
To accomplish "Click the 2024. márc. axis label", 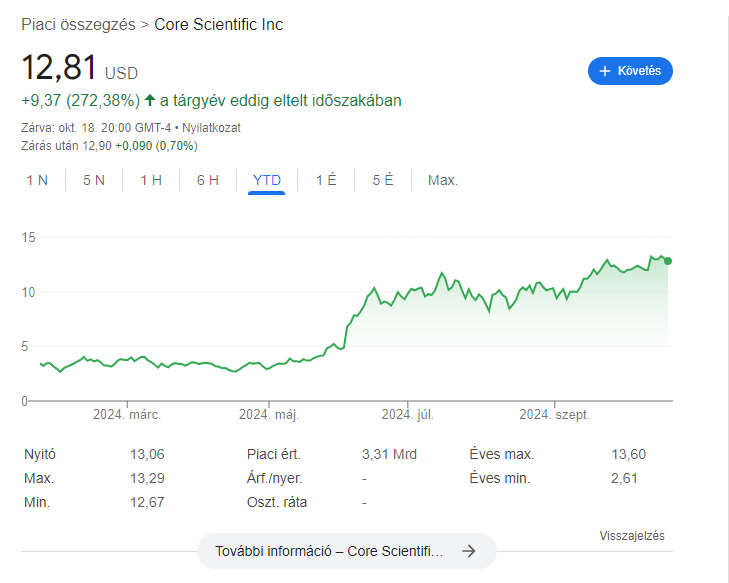I will pyautogui.click(x=127, y=414).
